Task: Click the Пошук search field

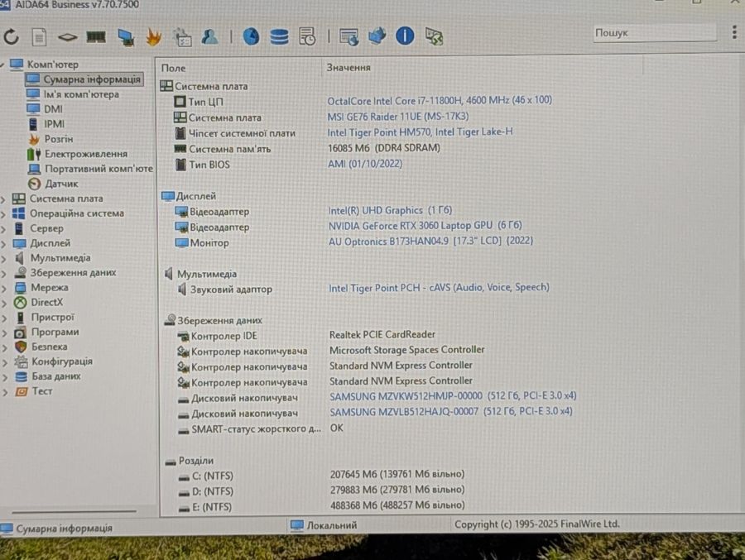Action: [655, 33]
